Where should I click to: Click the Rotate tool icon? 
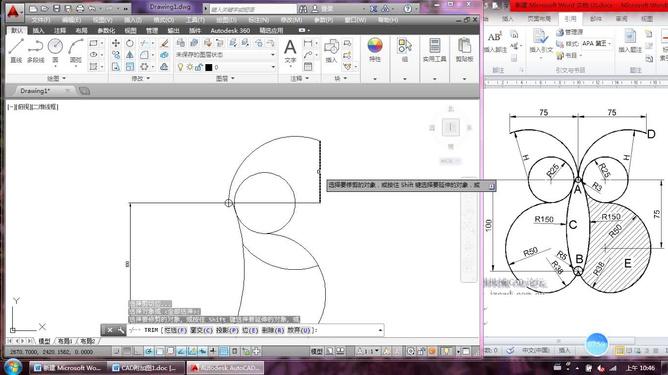tap(130, 43)
